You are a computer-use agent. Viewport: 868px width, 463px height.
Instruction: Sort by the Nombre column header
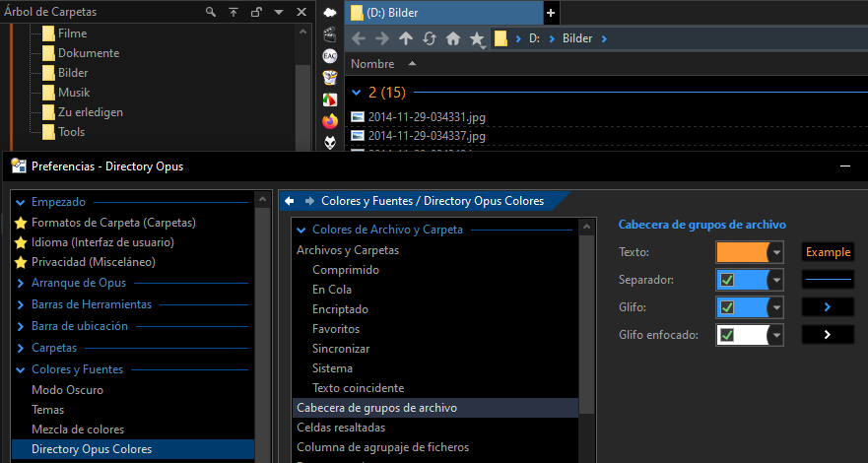[372, 64]
